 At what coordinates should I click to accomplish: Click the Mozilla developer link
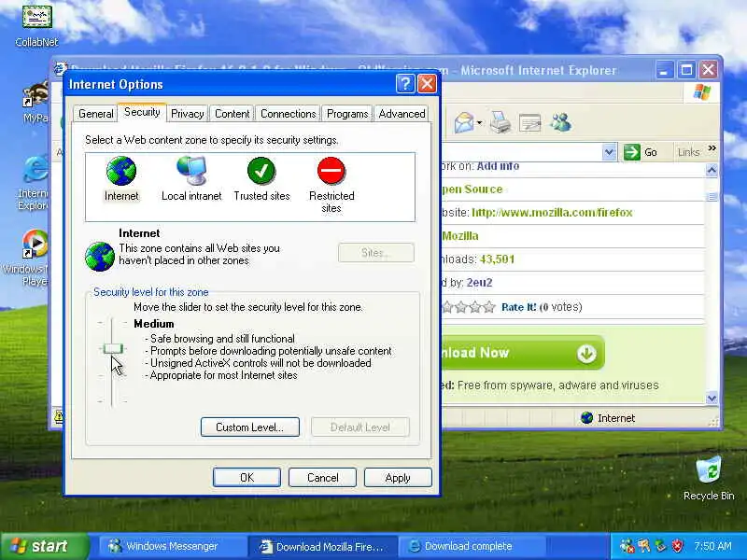click(460, 236)
